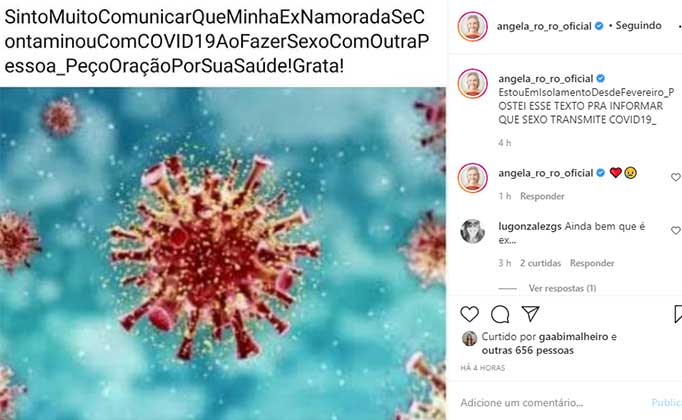Open comments using speech bubble icon
This screenshot has height=420, width=682.
[500, 314]
